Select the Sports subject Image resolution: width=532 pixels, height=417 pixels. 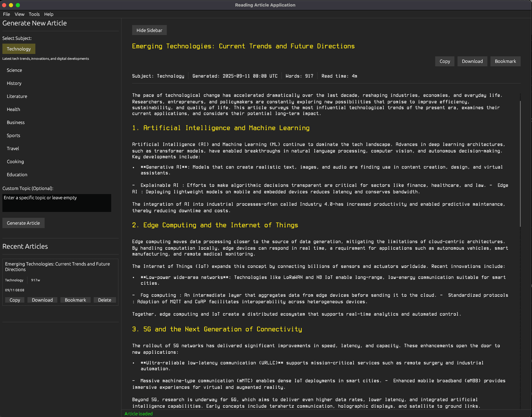point(13,135)
